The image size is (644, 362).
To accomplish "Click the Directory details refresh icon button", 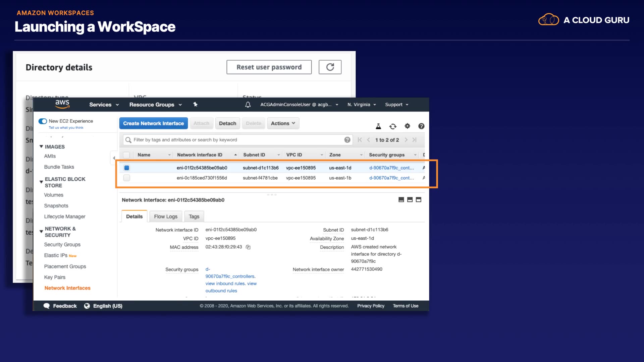I will point(330,67).
